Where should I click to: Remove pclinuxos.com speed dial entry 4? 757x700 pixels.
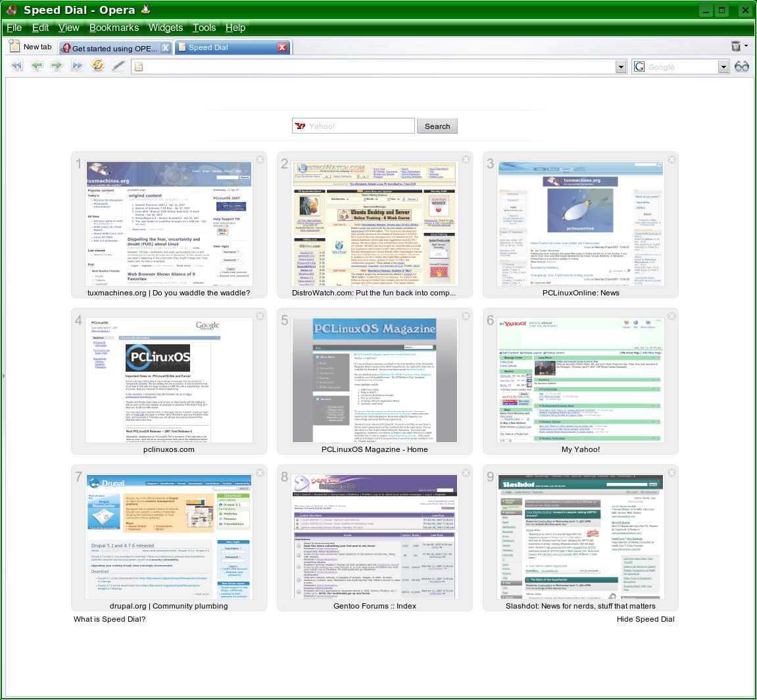(260, 316)
